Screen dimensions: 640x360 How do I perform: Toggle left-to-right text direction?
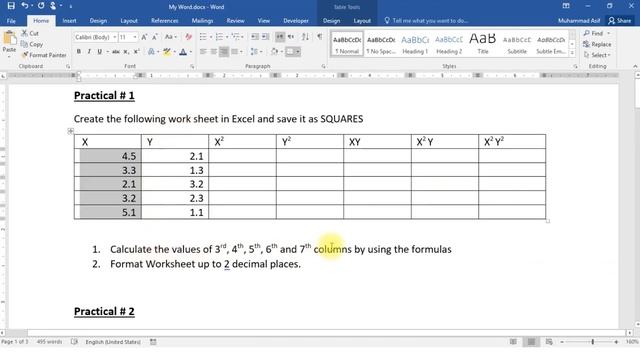[x=280, y=37]
